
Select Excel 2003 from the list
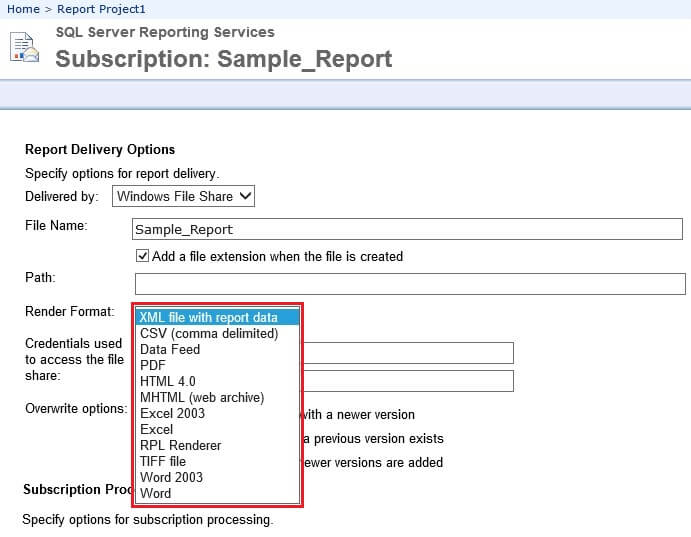coord(172,414)
